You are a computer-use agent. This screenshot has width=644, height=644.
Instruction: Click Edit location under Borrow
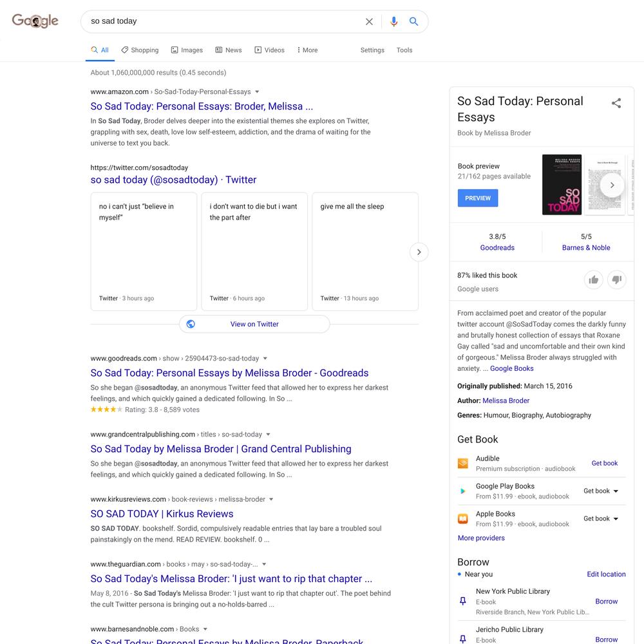606,574
